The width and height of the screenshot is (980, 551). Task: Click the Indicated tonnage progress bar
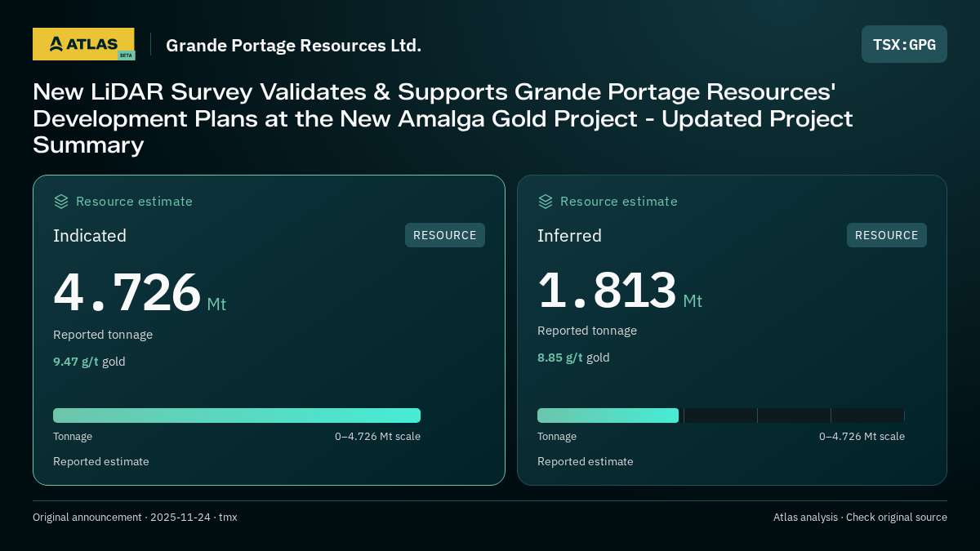coord(237,415)
